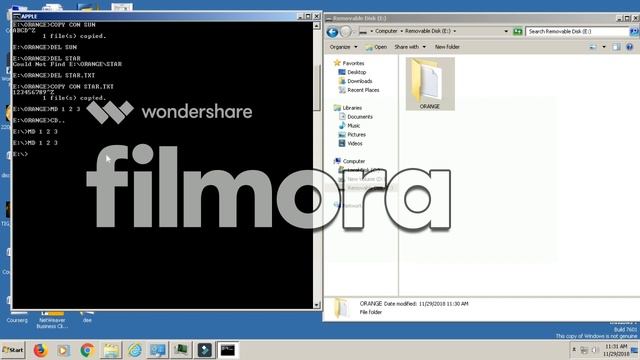Click the Change your view icon
The height and width of the screenshot is (360, 640).
tap(593, 47)
